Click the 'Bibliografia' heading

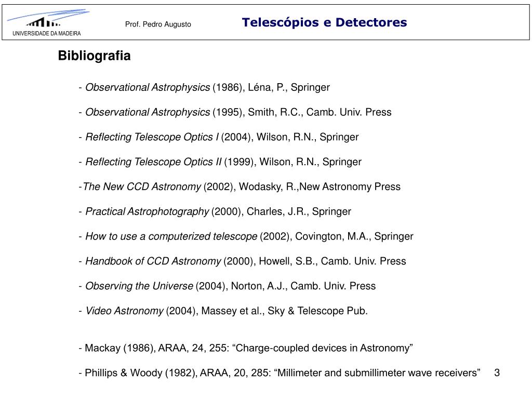pyautogui.click(x=95, y=56)
